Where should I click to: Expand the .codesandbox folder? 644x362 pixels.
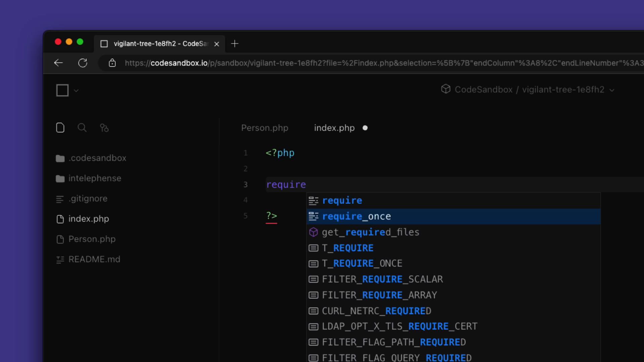[97, 158]
